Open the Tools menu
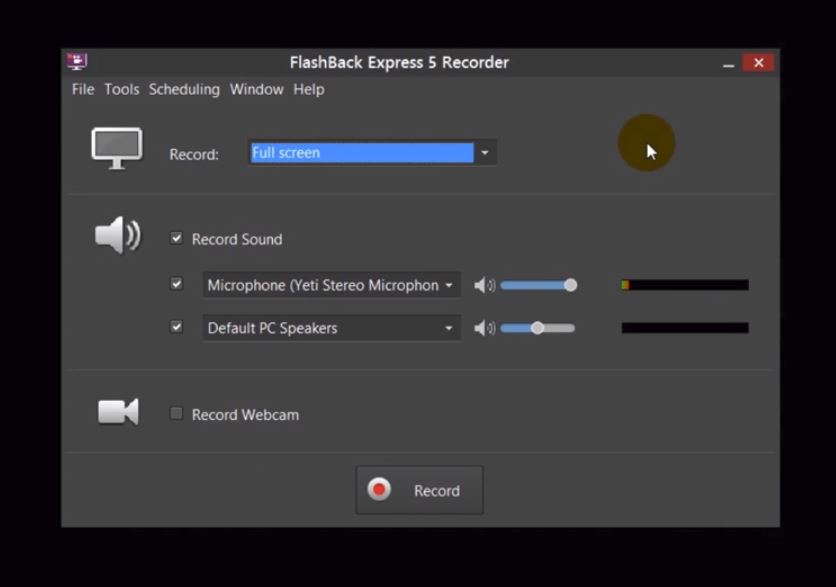 coord(122,89)
